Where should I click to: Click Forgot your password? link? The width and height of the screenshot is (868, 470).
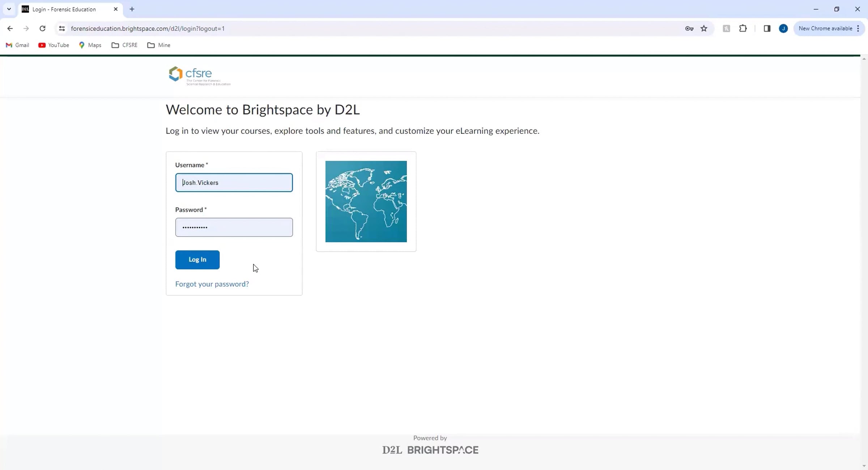click(x=212, y=284)
